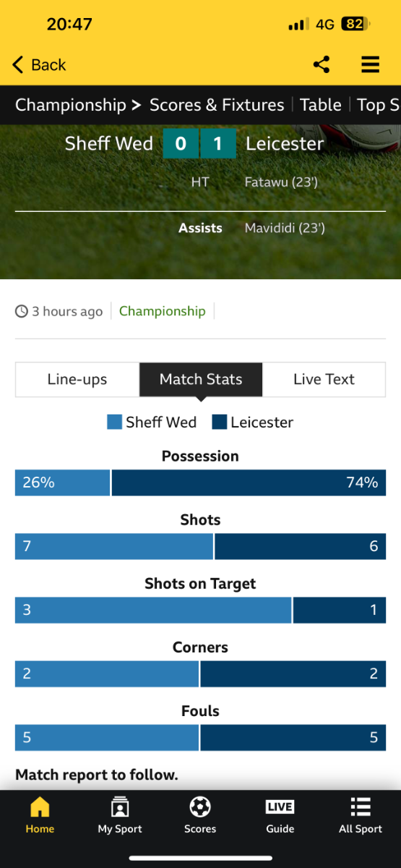Tap the 74% possession bar

(x=249, y=482)
